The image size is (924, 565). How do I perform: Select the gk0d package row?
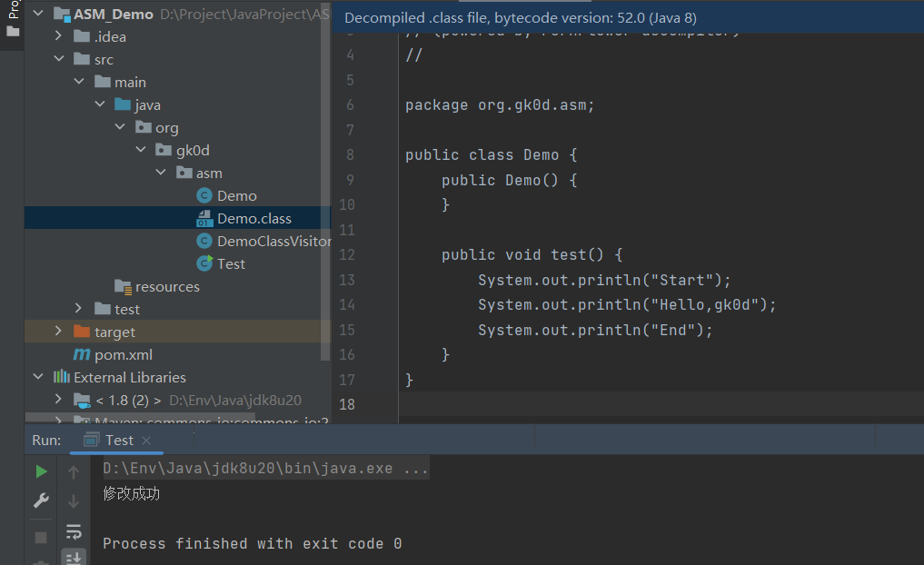click(x=177, y=150)
